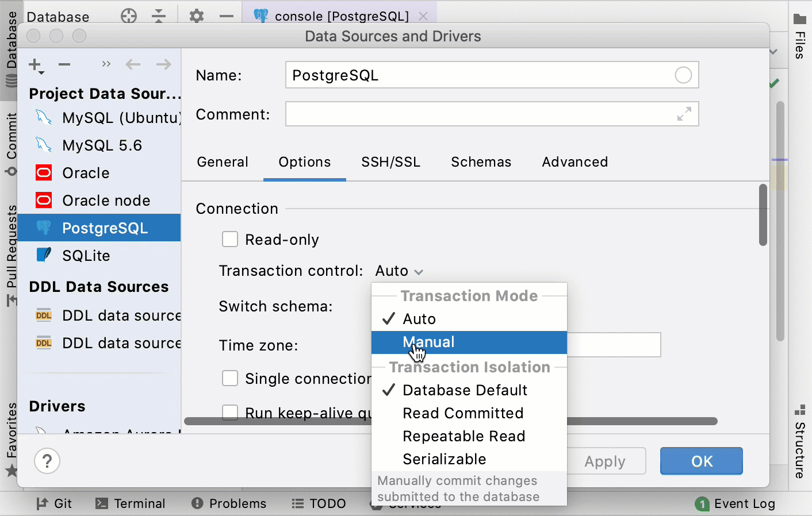The height and width of the screenshot is (516, 812).
Task: Open the settings gear in the Database toolbar
Action: (x=196, y=16)
